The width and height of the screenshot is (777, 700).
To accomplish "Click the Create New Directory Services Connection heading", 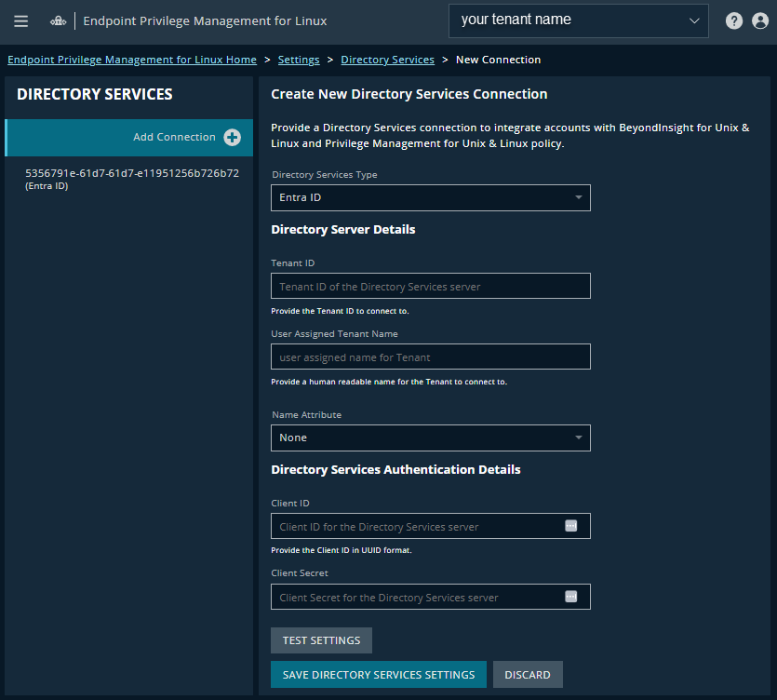I will point(409,94).
